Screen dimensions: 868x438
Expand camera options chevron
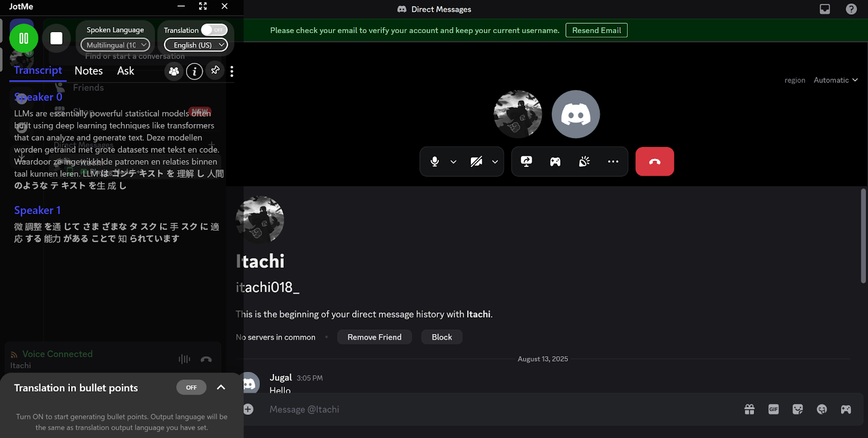click(x=495, y=162)
